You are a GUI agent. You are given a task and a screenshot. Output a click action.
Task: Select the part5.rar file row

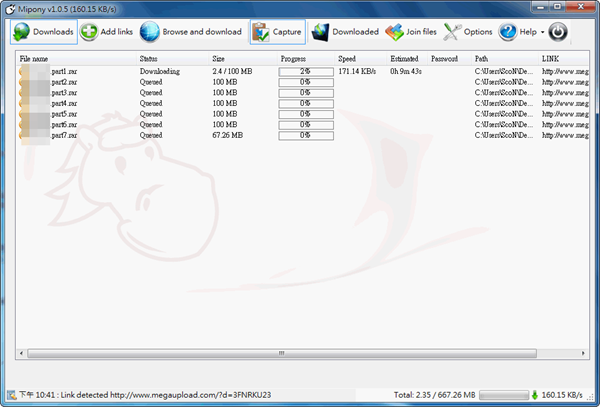(302, 114)
